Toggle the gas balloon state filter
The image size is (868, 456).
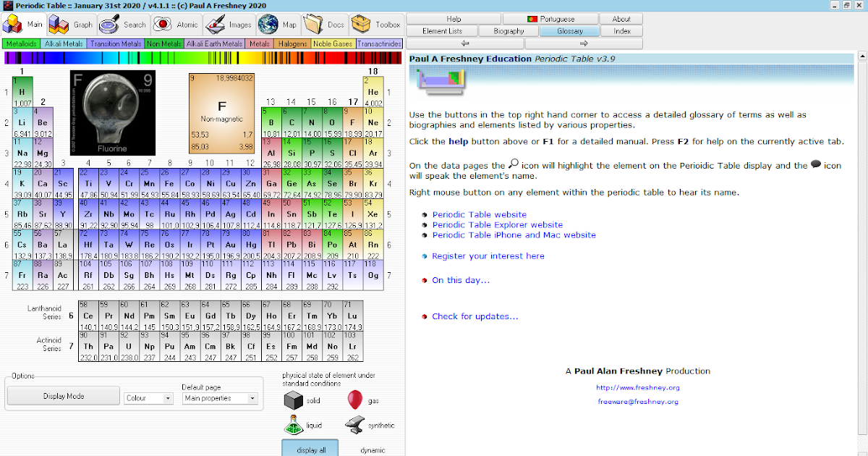pos(355,399)
